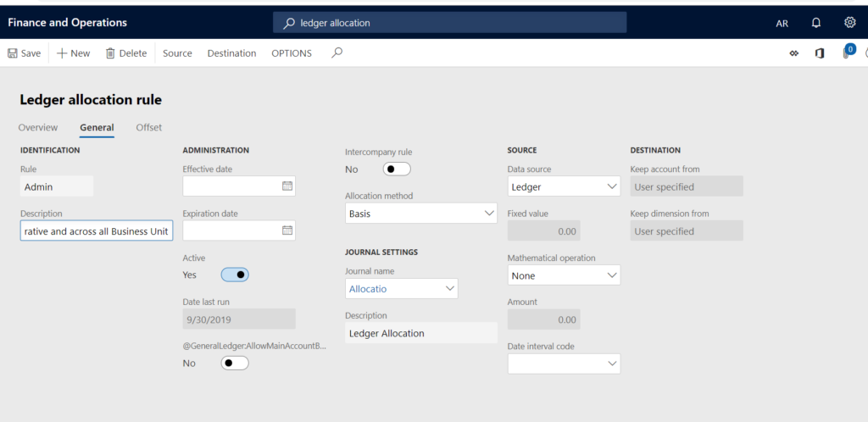868x422 pixels.
Task: Click the rule Description text field
Action: [x=97, y=231]
